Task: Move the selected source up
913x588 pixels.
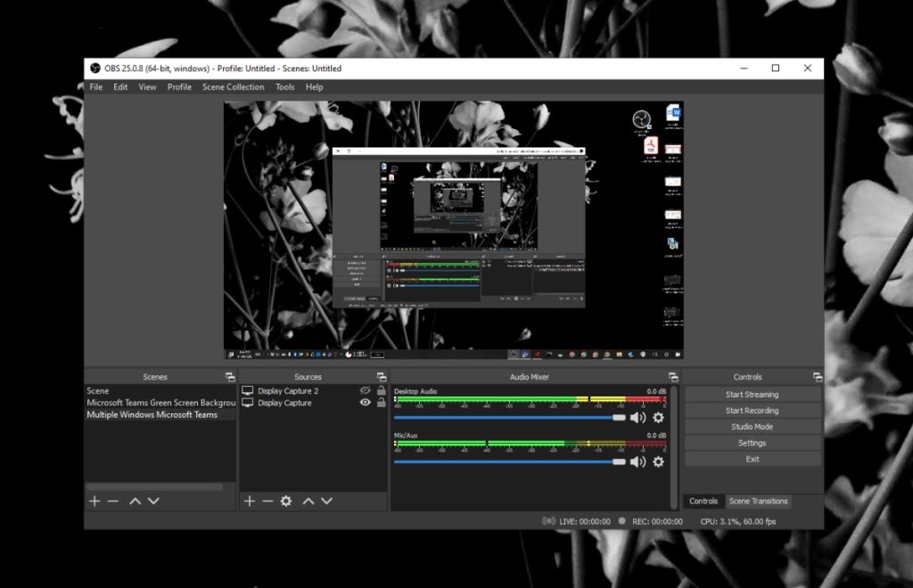Action: coord(309,501)
